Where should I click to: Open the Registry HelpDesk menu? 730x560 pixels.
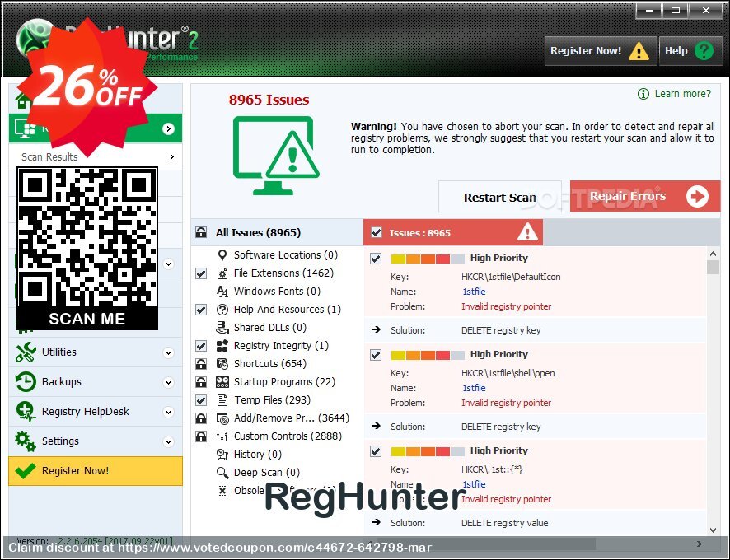(96, 412)
